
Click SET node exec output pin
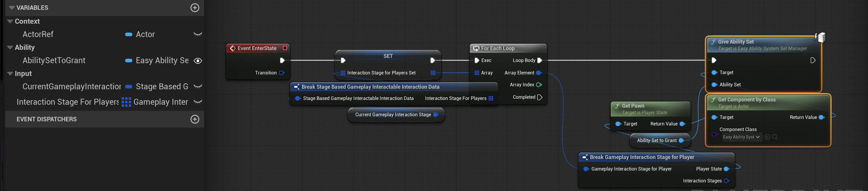pyautogui.click(x=433, y=61)
